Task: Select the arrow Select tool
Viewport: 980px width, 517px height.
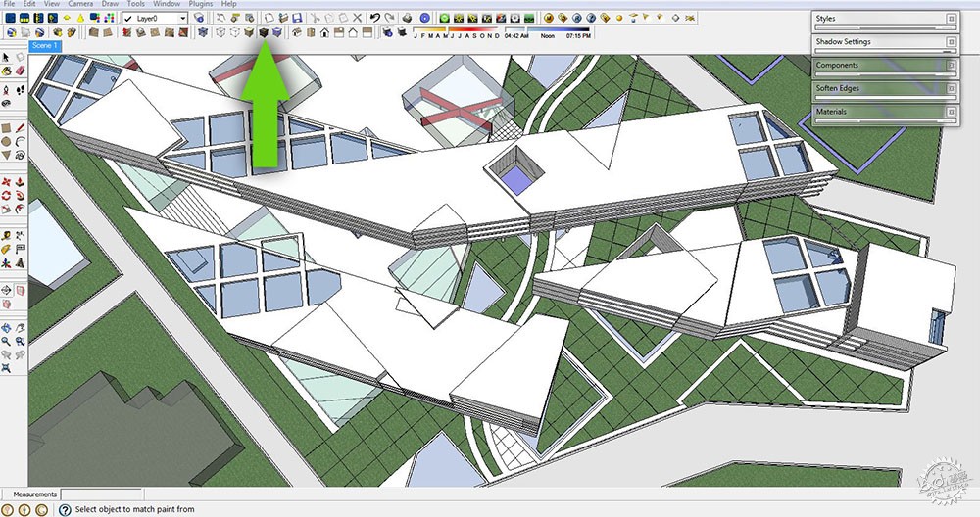Action: [6, 58]
